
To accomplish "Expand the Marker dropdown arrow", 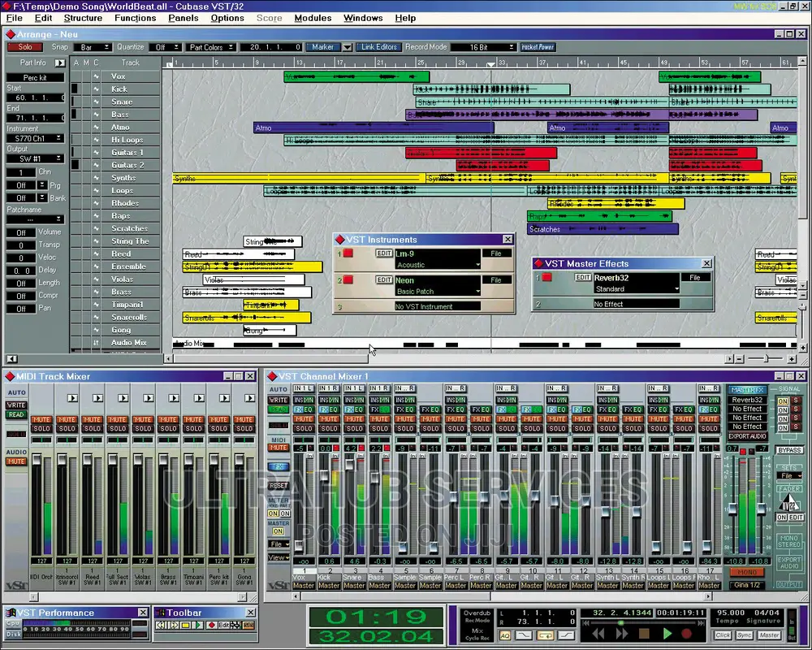I will point(347,47).
